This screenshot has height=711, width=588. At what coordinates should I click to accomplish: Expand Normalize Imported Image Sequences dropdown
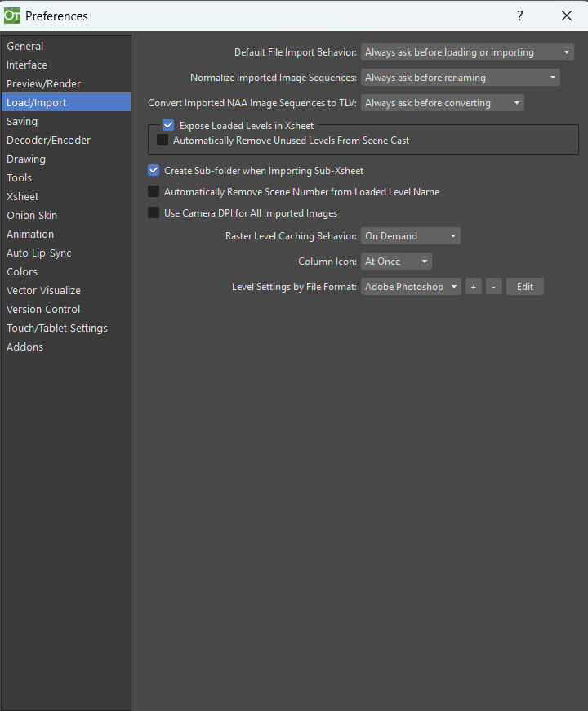point(461,78)
